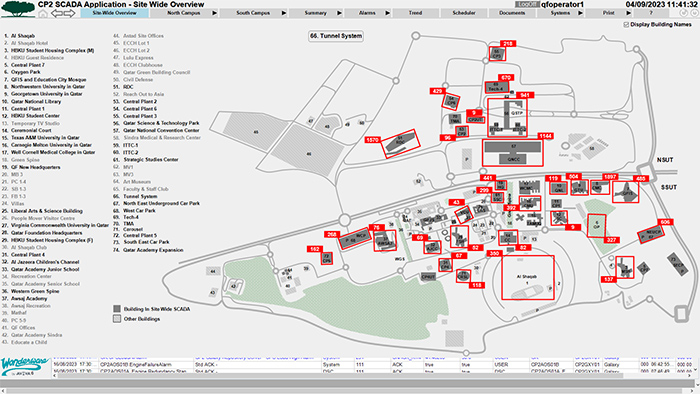Screen dimensions: 700x394
Task: Open the Documents menu
Action: click(512, 13)
